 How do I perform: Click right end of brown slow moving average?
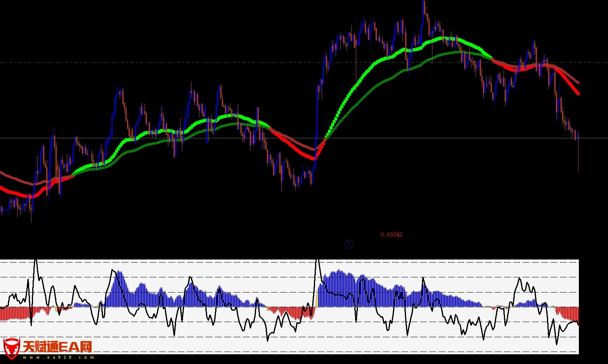click(x=577, y=82)
